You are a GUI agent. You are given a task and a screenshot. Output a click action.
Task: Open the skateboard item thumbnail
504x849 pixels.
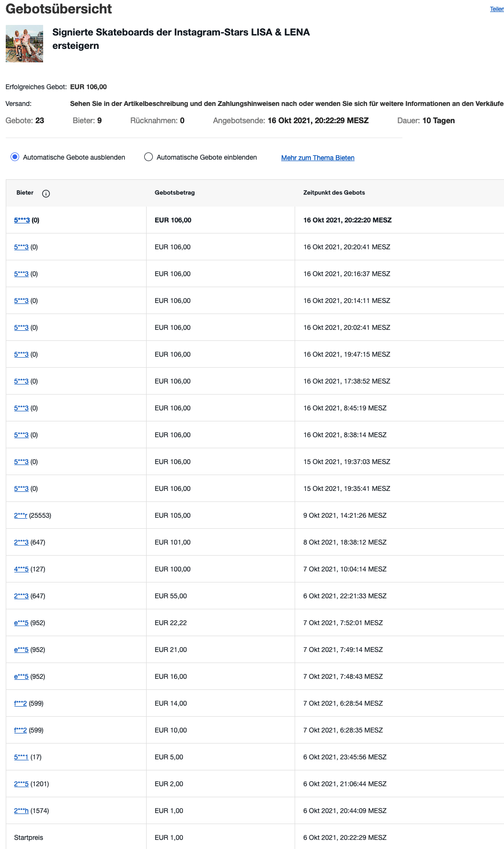[x=24, y=44]
